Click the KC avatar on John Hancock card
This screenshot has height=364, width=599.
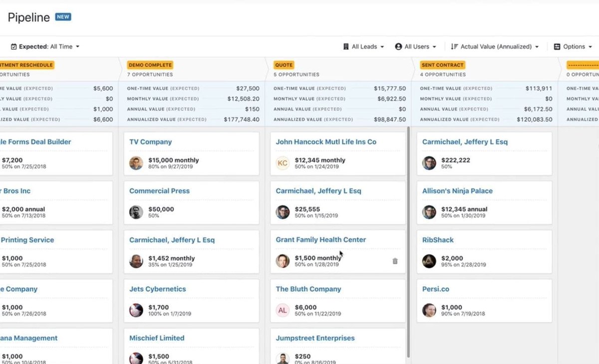coord(283,163)
